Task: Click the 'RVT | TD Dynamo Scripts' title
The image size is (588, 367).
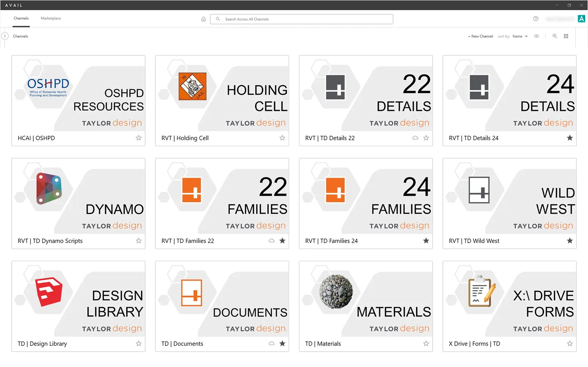Action: (50, 241)
